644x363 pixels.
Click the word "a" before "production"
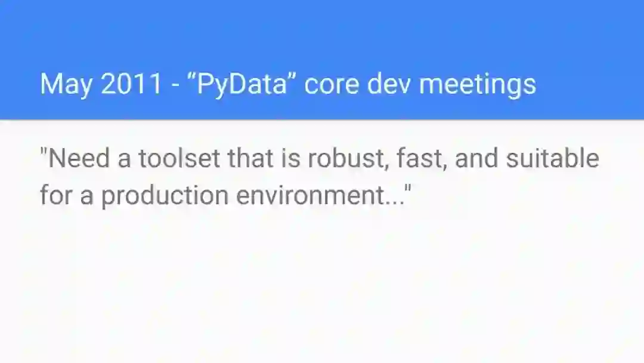(x=86, y=195)
